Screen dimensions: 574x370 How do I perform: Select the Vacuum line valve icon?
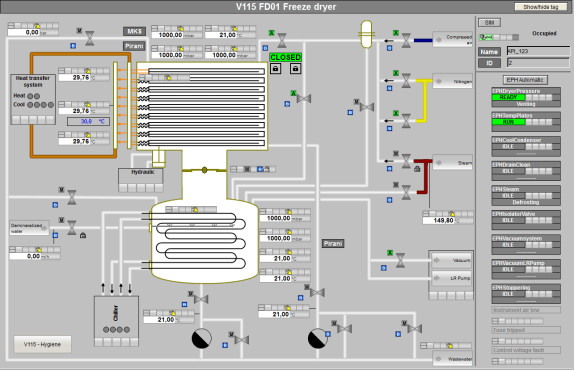click(400, 260)
